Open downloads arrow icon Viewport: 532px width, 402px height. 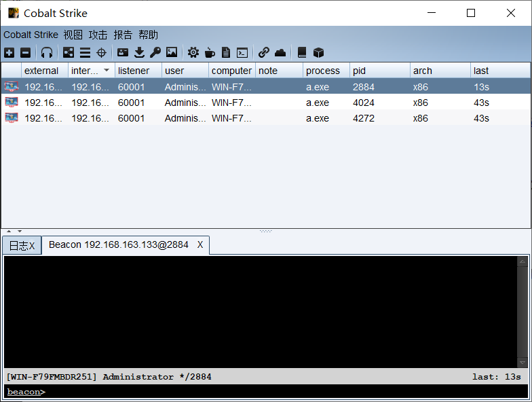point(139,53)
